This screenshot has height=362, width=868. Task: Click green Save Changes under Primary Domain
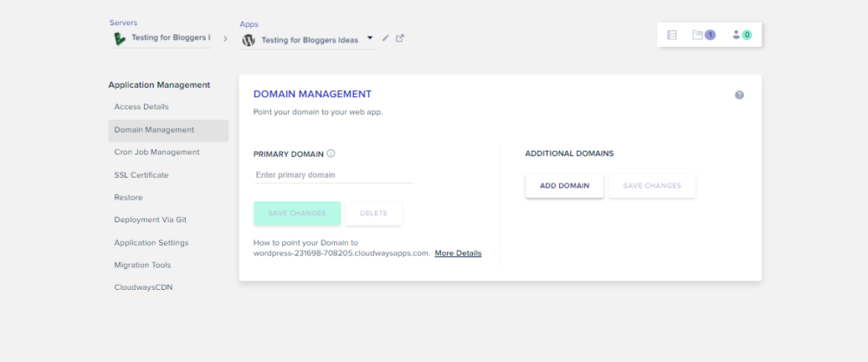[x=297, y=214]
